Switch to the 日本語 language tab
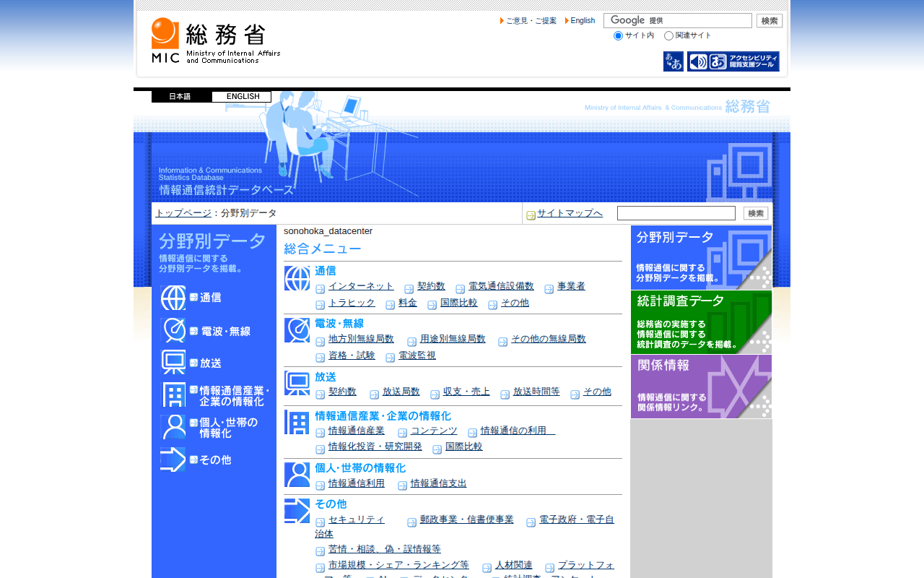The width and height of the screenshot is (924, 578). click(181, 97)
